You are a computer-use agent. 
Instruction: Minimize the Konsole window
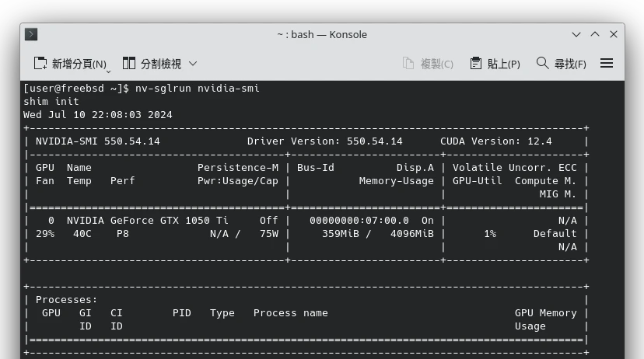coord(576,34)
